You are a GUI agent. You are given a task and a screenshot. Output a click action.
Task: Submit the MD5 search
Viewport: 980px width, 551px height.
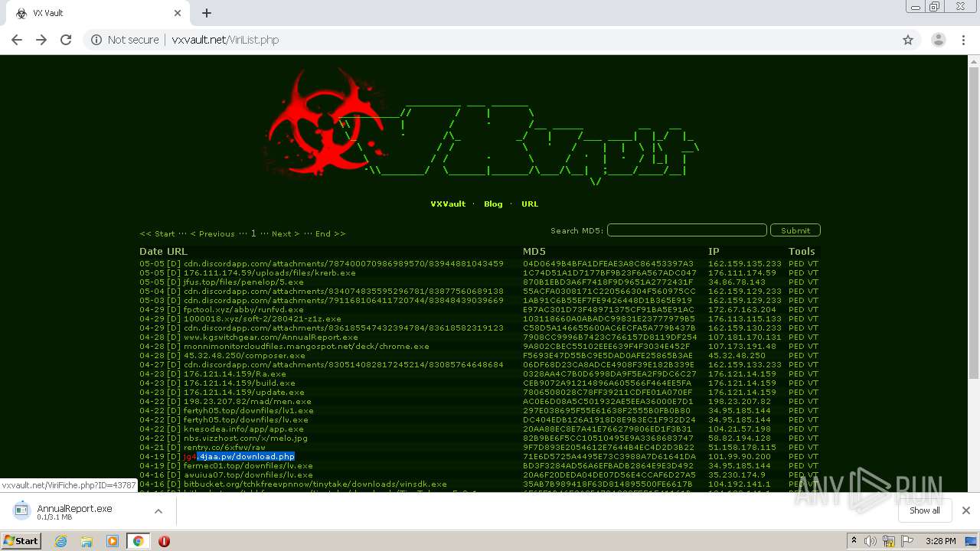point(795,230)
